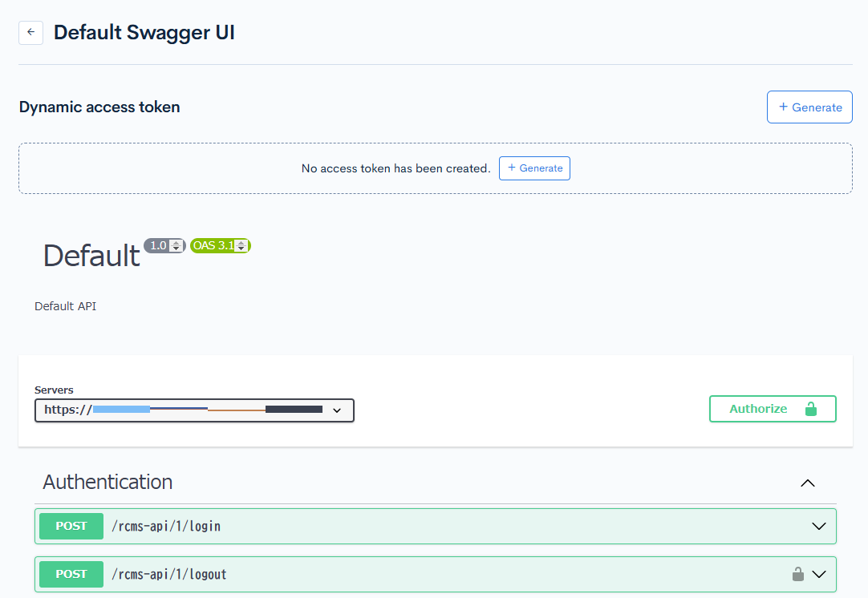Click the version stepper arrows beside 1.0
868x598 pixels.
[176, 245]
